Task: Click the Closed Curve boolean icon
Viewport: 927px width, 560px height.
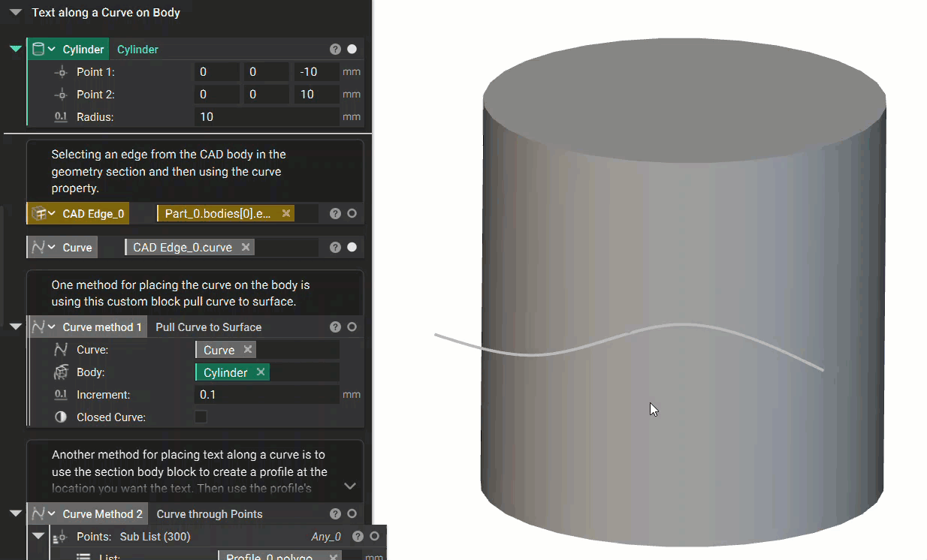Action: 61,417
